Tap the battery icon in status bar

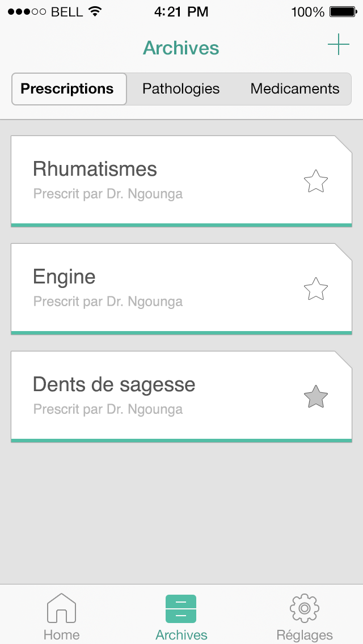[x=343, y=11]
